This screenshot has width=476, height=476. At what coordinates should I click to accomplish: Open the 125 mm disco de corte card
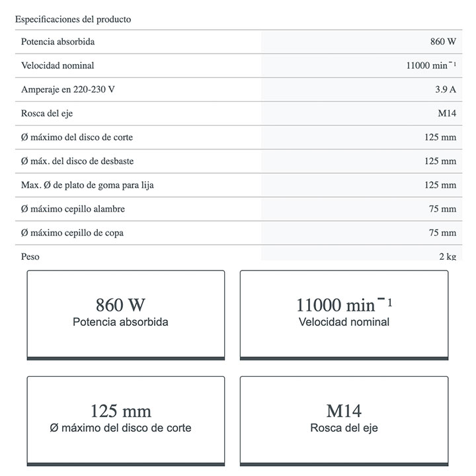(x=126, y=419)
